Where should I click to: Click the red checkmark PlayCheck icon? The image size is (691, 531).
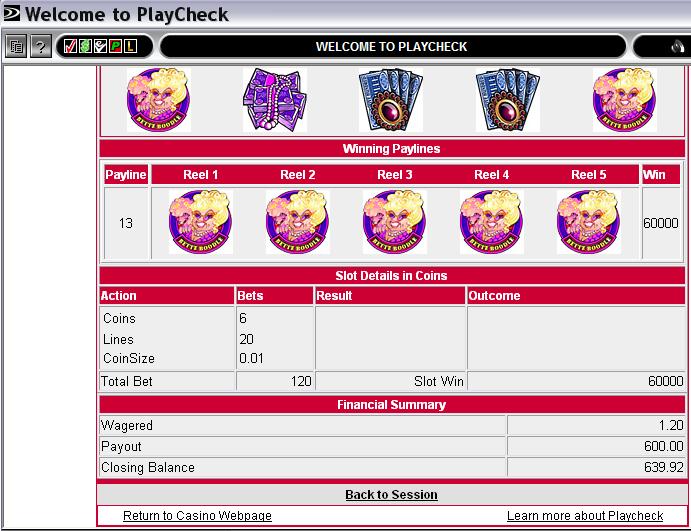71,46
